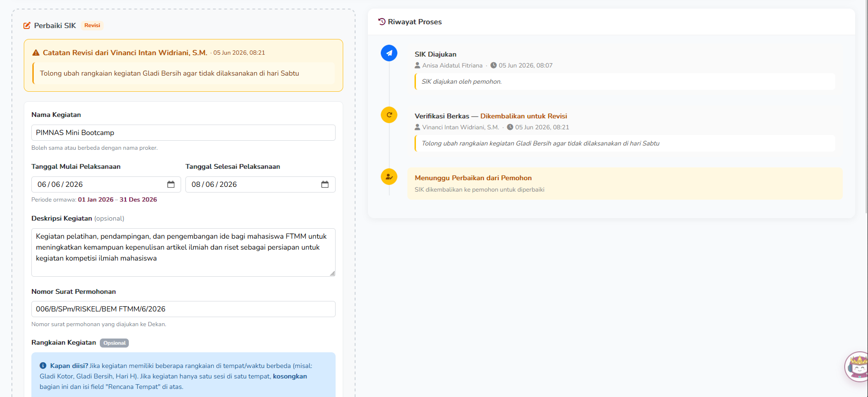Image resolution: width=868 pixels, height=397 pixels.
Task: Click the person icon beside Anisa Aidatul Fitriana
Action: tap(417, 66)
